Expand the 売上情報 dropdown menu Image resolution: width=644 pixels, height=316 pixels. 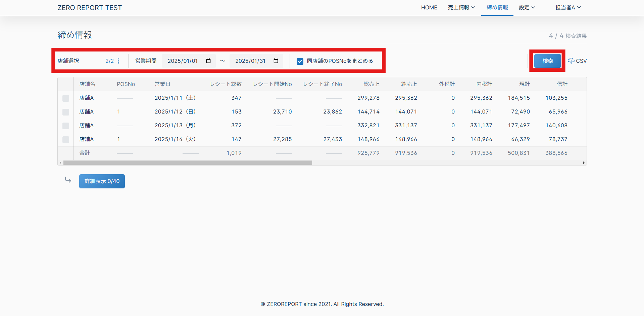pos(461,7)
